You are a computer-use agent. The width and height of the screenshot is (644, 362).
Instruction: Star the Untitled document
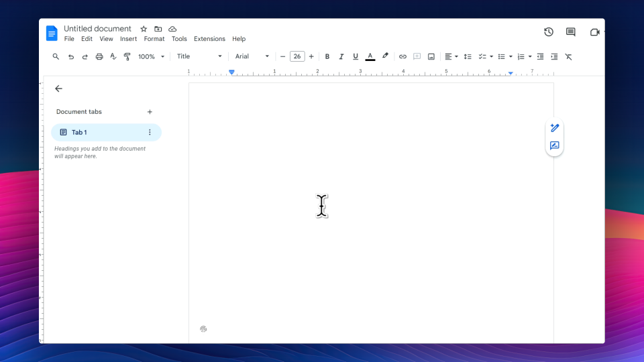point(144,29)
